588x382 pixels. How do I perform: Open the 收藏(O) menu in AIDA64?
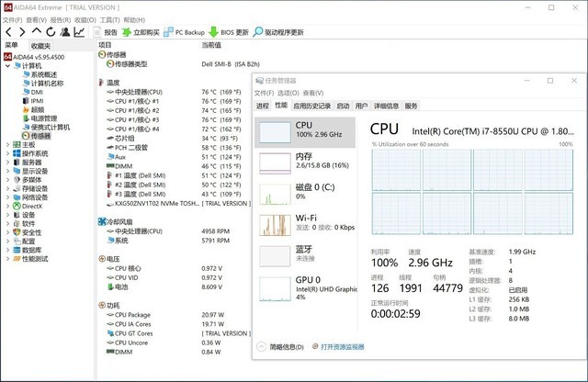pyautogui.click(x=85, y=20)
